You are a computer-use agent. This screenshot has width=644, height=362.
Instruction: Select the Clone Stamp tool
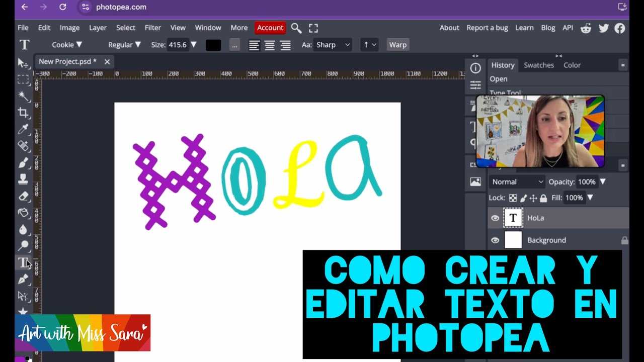23,179
